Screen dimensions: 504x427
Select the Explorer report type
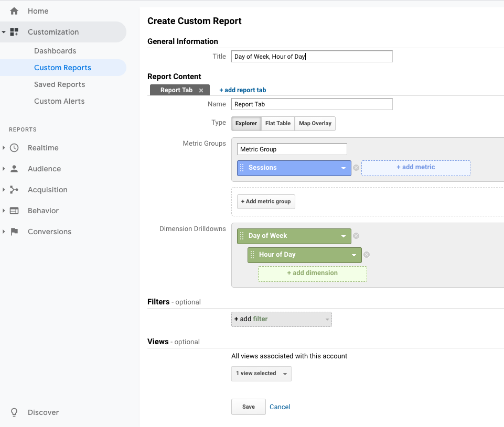[246, 124]
